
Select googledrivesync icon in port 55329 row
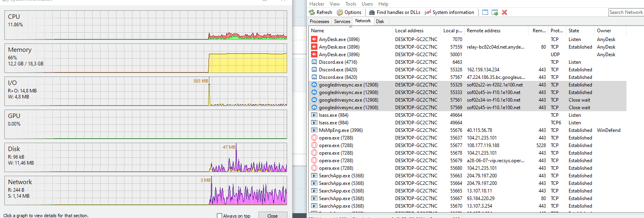[314, 85]
